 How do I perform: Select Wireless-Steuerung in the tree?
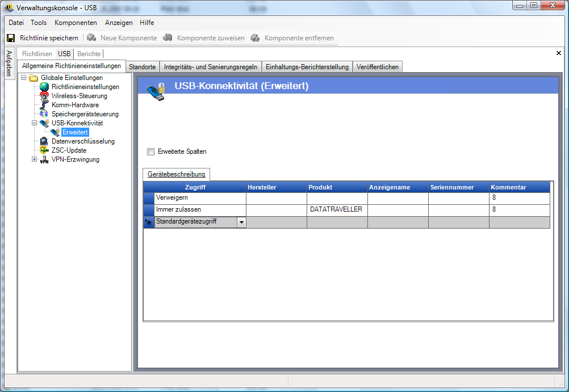coord(80,96)
